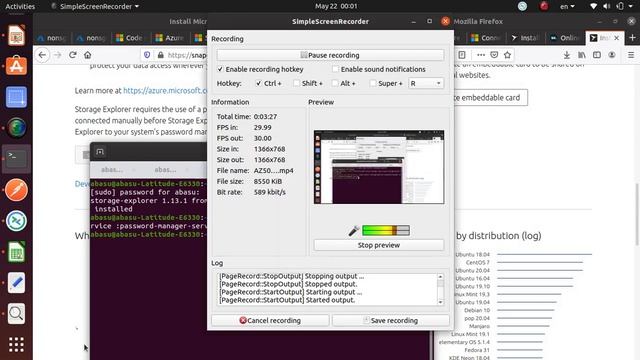Click the log scrollbar down arrow
The height and width of the screenshot is (360, 640).
(x=440, y=302)
